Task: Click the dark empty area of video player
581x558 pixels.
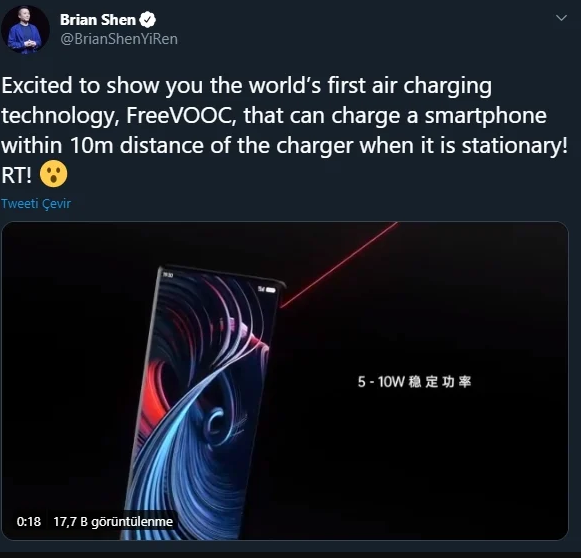Action: [x=426, y=463]
